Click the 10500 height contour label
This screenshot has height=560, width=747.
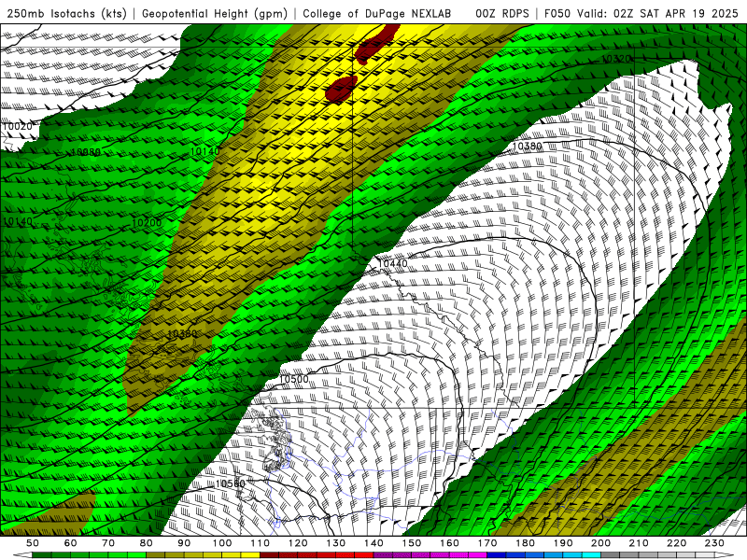[x=293, y=379]
